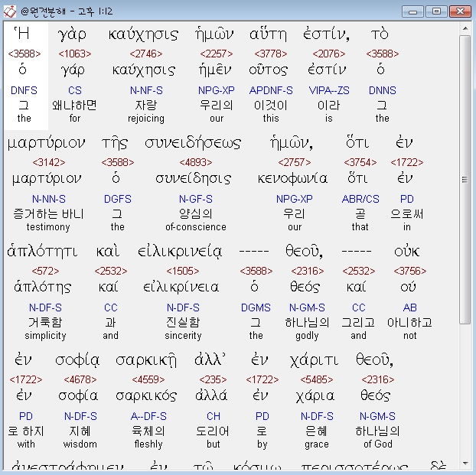Screen dimensions: 476x475
Task: Select the Greek word ἁπλότητι
Action: pyautogui.click(x=43, y=252)
